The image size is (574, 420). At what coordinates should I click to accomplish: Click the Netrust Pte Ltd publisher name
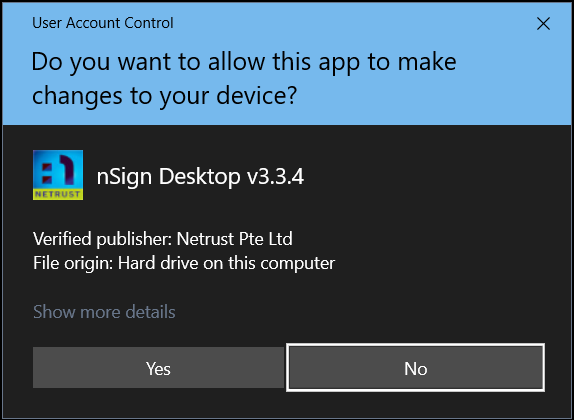pyautogui.click(x=235, y=239)
